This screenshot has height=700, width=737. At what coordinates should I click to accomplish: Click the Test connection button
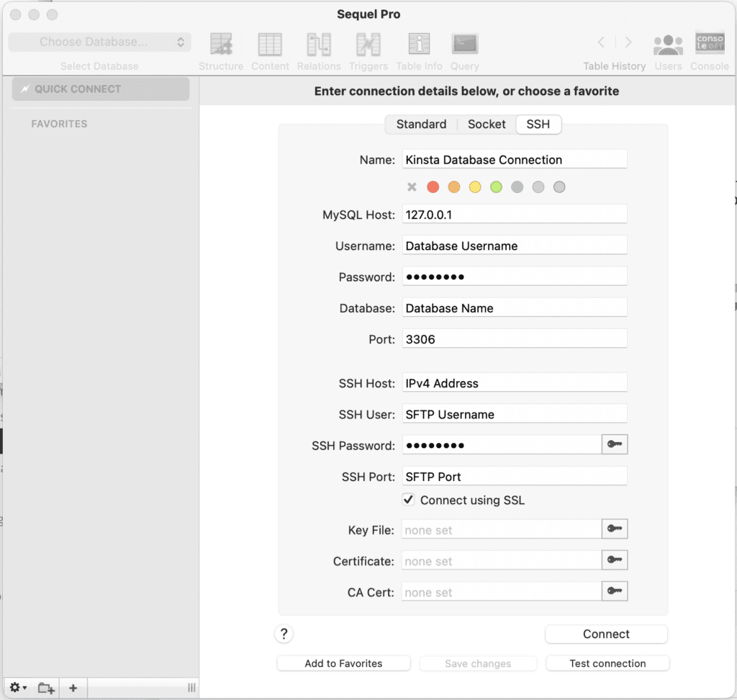pyautogui.click(x=607, y=663)
